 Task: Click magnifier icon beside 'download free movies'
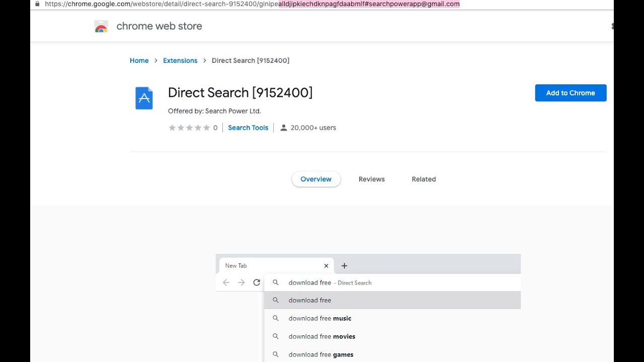276,336
